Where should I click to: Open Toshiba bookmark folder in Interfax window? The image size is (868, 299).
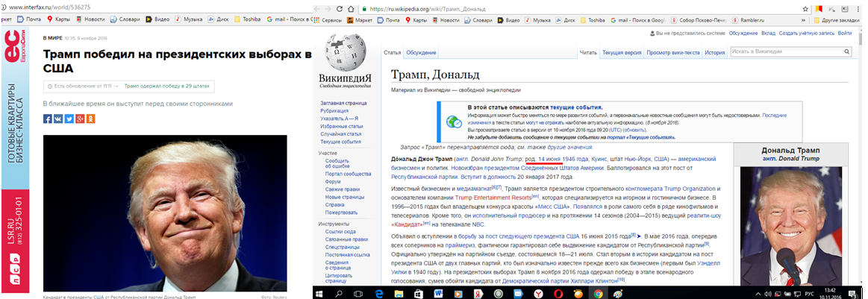pyautogui.click(x=247, y=19)
